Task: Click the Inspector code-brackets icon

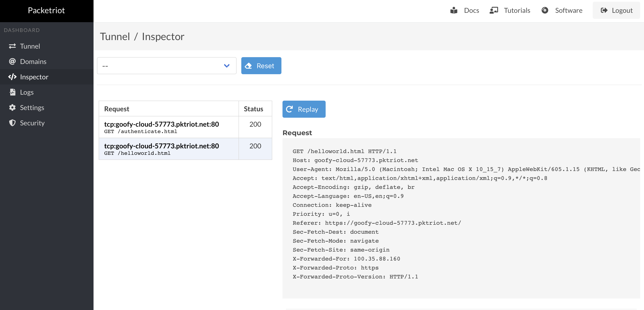Action: (x=12, y=77)
